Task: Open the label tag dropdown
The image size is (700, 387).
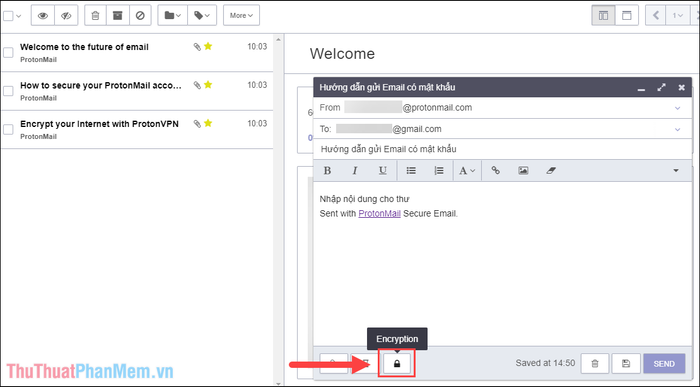Action: pos(202,16)
